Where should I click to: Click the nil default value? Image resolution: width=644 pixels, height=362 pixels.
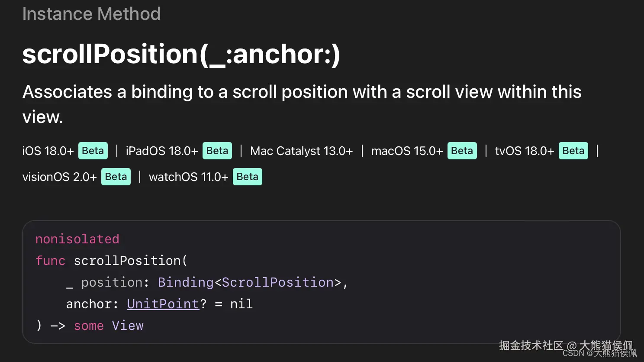pos(241,304)
